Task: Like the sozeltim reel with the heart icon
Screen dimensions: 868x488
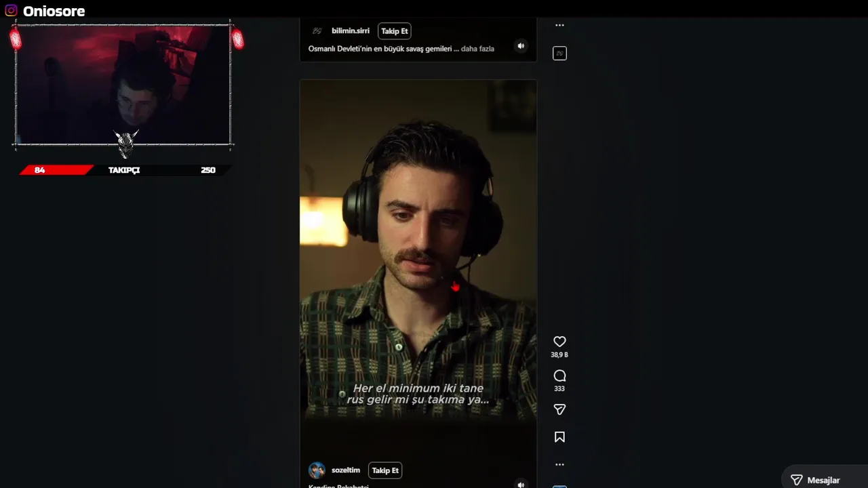Action: [x=559, y=342]
